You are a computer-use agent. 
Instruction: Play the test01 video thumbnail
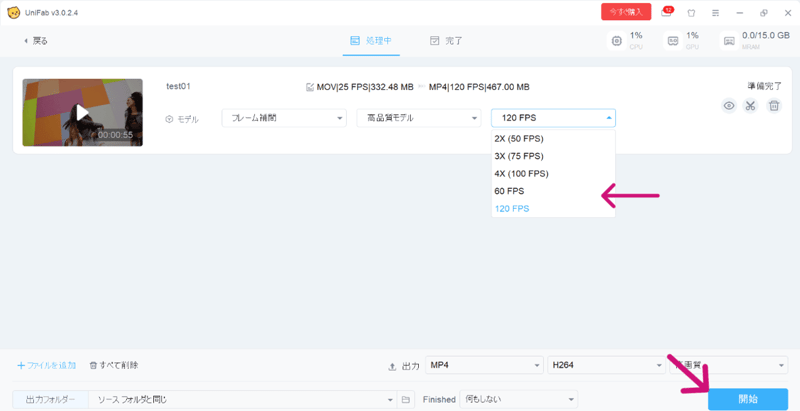(82, 112)
